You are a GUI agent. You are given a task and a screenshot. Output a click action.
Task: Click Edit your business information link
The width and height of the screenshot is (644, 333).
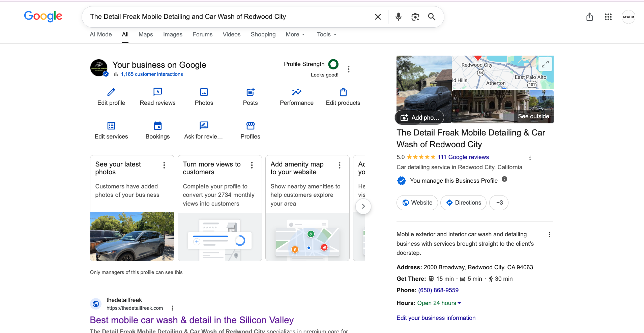point(436,318)
